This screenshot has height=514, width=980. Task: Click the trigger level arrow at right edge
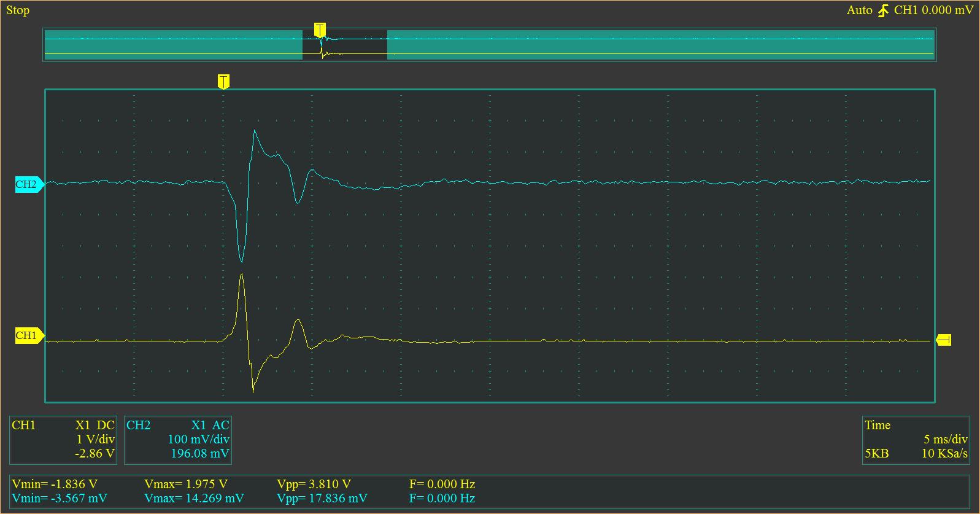tap(943, 340)
